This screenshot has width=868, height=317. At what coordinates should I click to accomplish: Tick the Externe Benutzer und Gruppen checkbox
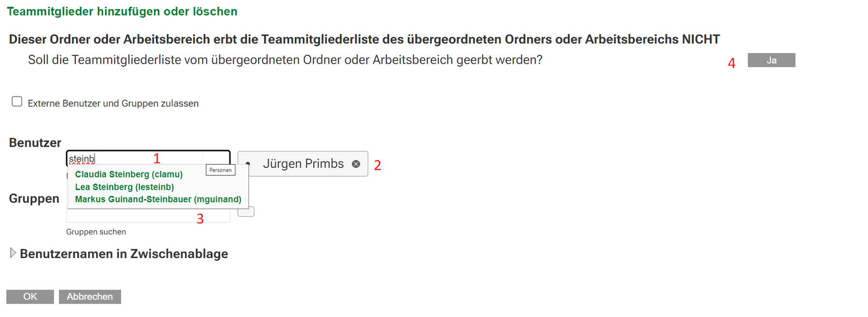17,101
